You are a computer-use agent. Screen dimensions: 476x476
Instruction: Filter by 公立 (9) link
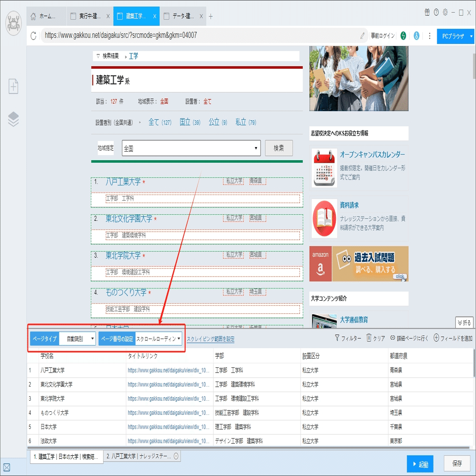coord(218,122)
